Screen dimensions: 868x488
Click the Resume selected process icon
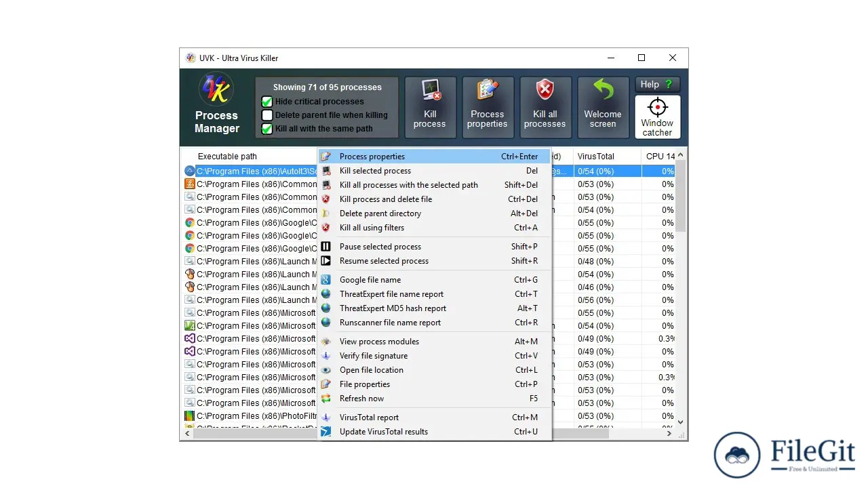pos(326,261)
